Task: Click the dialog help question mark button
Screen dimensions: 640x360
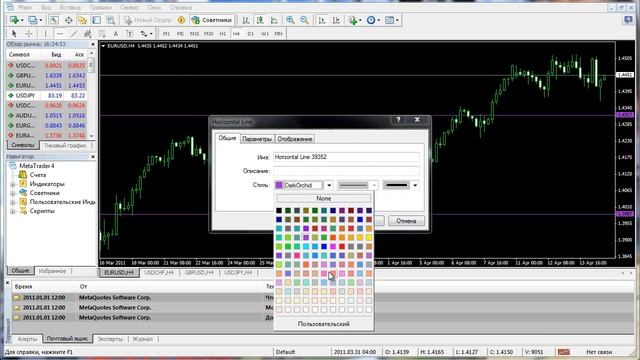Action: point(398,120)
